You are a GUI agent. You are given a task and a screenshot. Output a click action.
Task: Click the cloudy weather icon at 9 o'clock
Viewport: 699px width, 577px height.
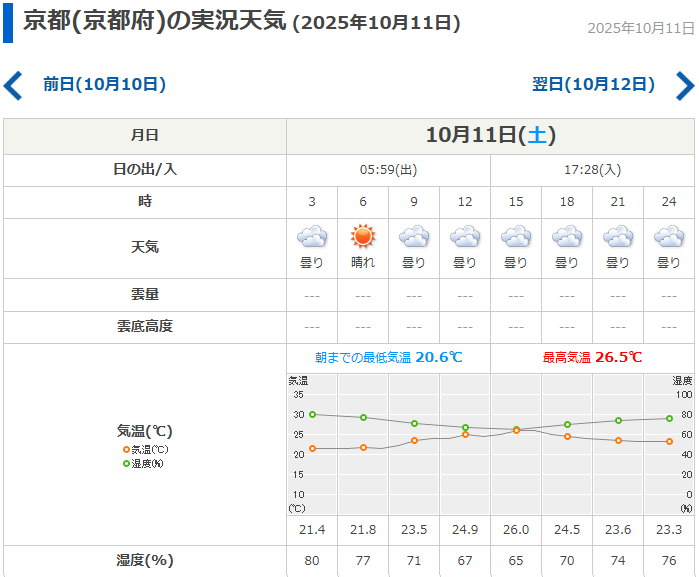pos(414,238)
